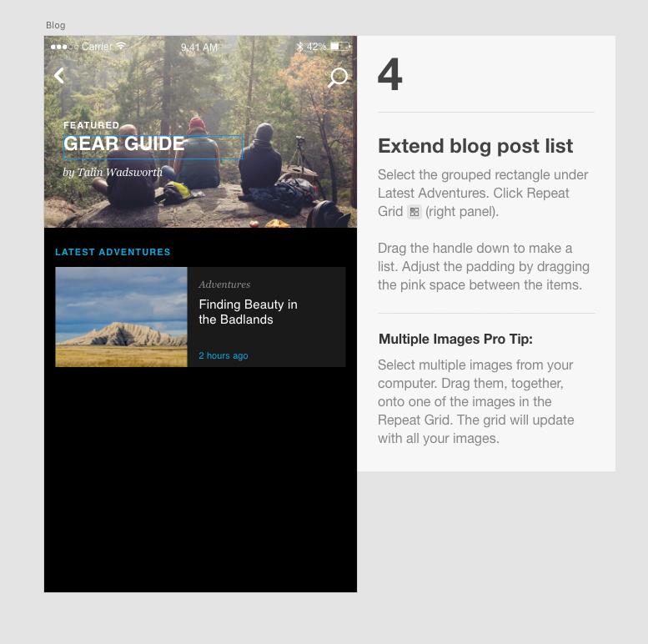Screen dimensions: 648x644
Task: Click the '2 hours ago' timestamp
Action: [224, 355]
